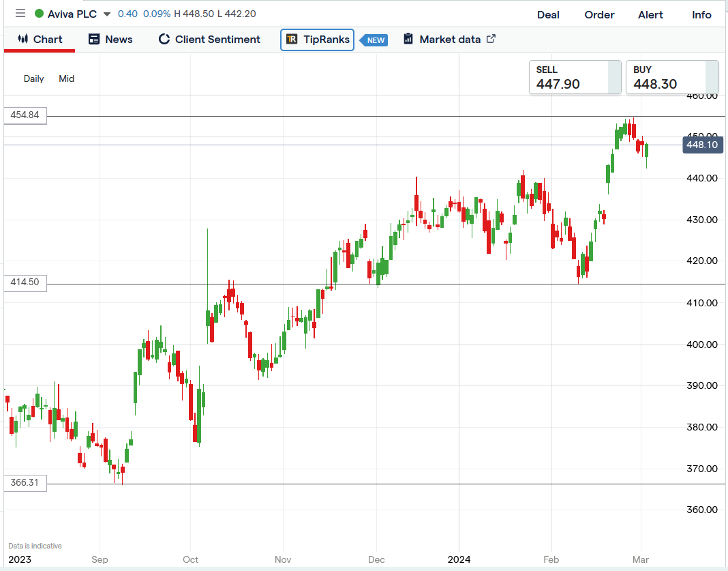Select the 414.50 horizontal line label
The height and width of the screenshot is (571, 728).
[x=25, y=282]
